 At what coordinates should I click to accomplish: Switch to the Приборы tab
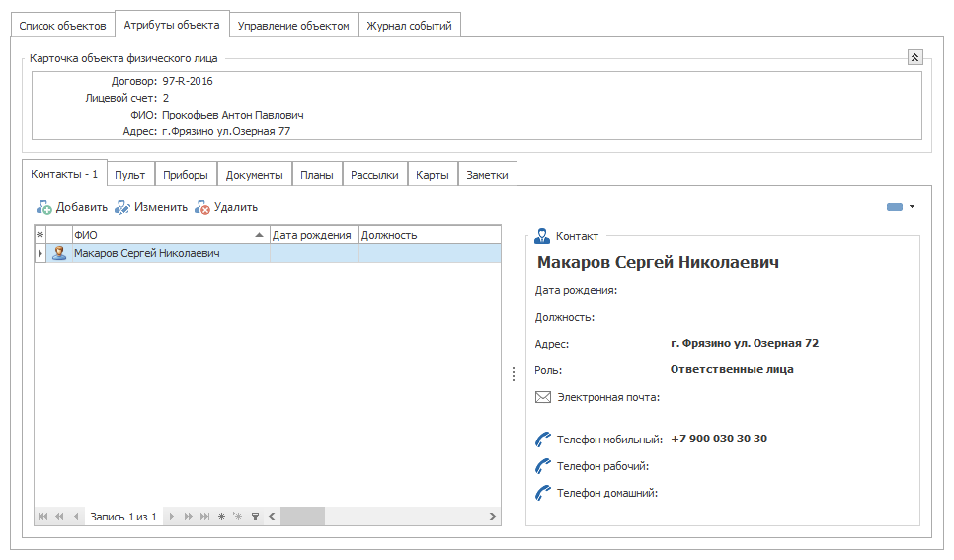(x=186, y=175)
